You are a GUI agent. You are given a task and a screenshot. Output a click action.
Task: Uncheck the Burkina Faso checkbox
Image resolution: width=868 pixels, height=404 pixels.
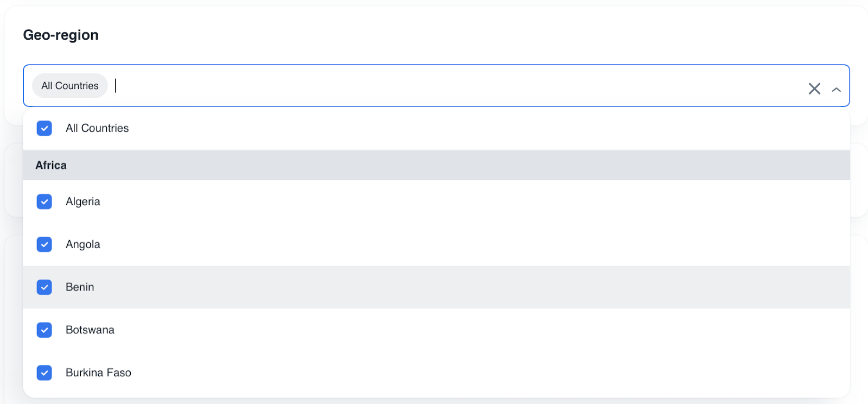pos(44,373)
